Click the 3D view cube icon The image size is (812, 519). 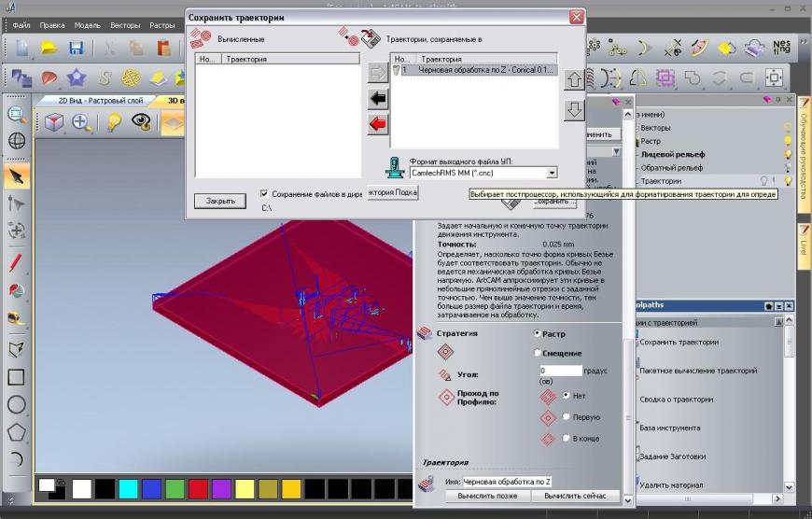coord(54,122)
